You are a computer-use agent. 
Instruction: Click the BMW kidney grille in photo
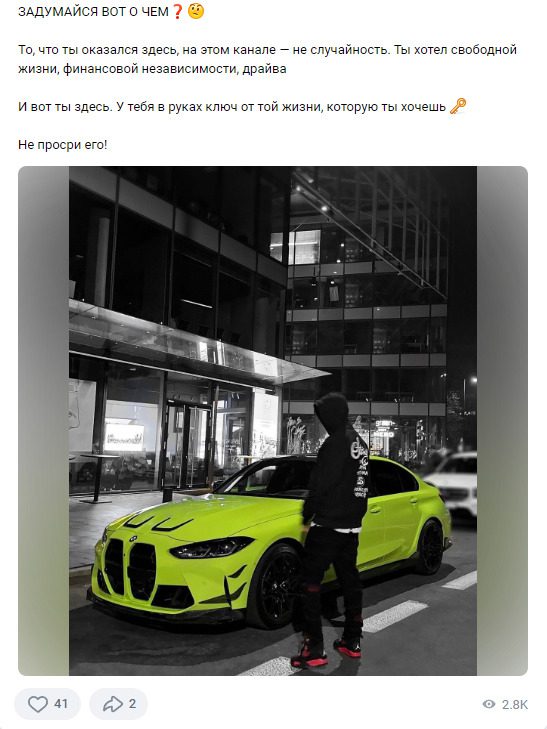(x=130, y=569)
